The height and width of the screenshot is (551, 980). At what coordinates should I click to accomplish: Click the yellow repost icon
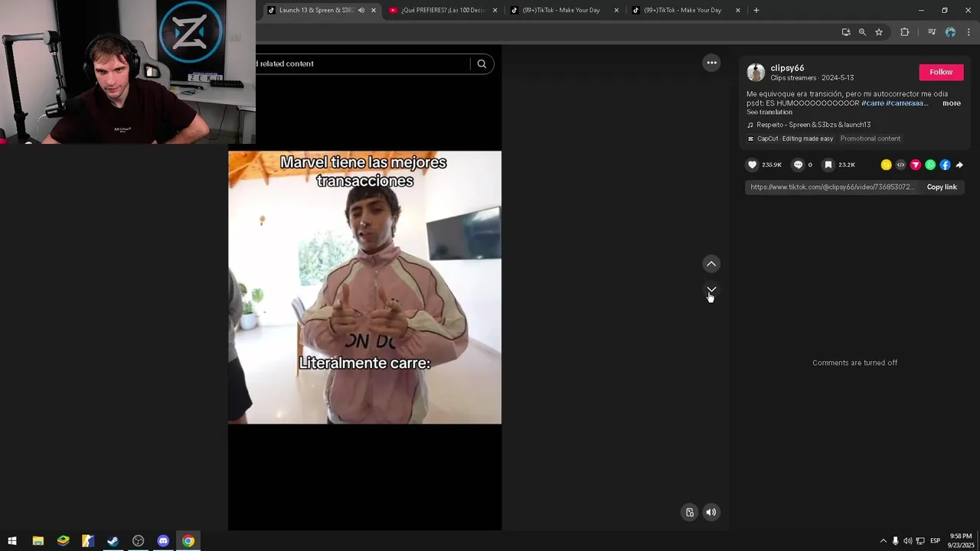pyautogui.click(x=886, y=165)
